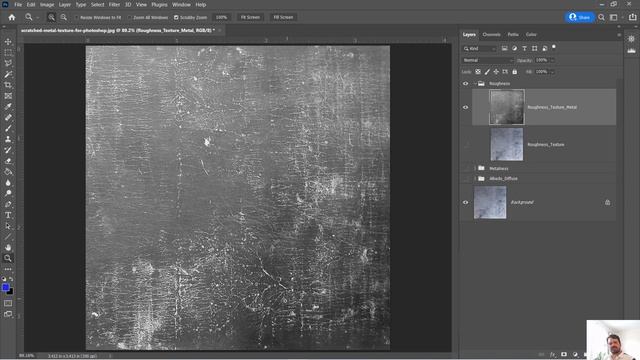Open the Zoom tool preset picker arrow
The image size is (640, 360).
point(37,18)
